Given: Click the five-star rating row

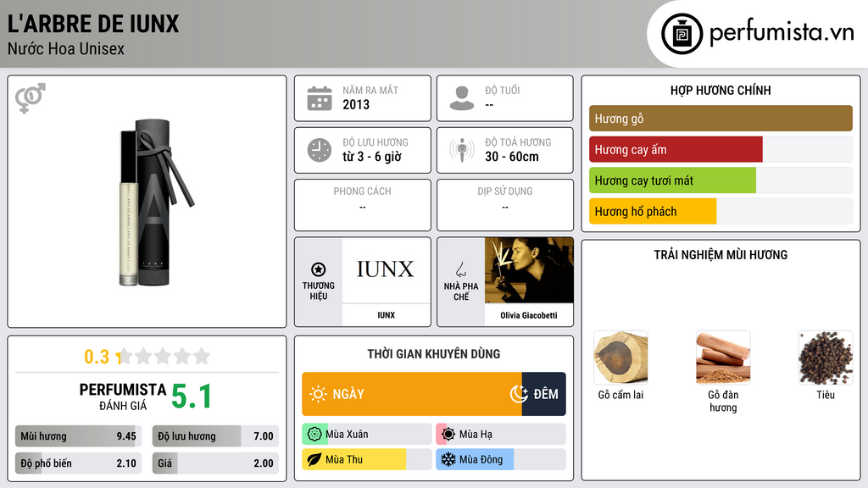Looking at the screenshot, I should tap(164, 356).
